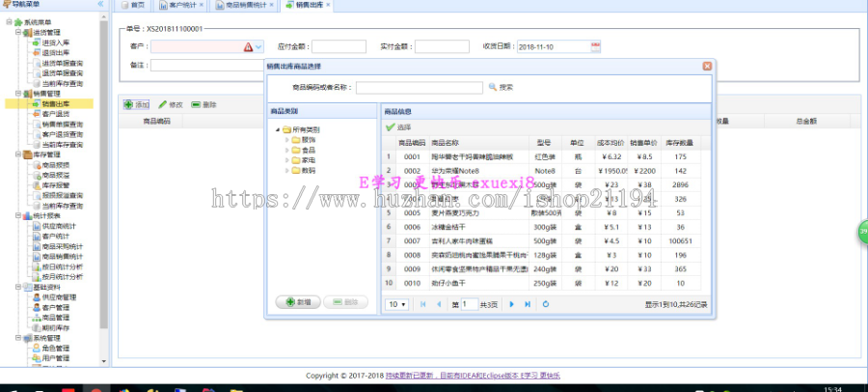This screenshot has width=868, height=392.
Task: Collapse the 统计报表 tree node
Action: pos(17,215)
